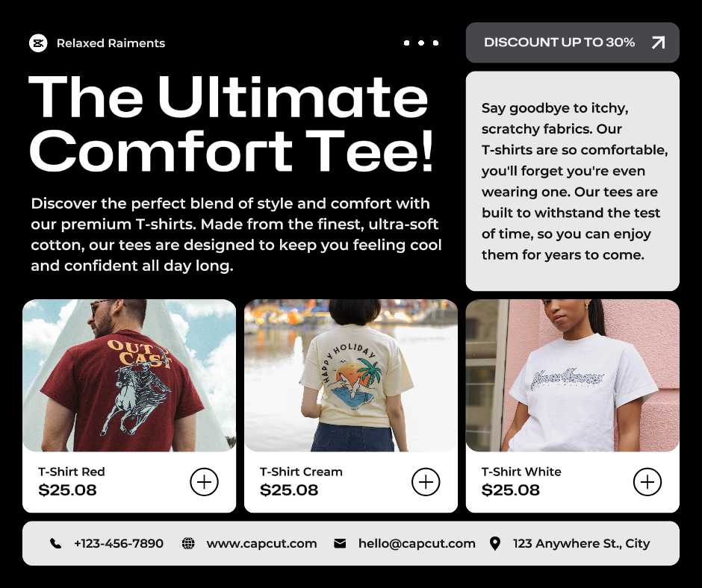702x588 pixels.
Task: Click the hello@capcut.com email address
Action: click(417, 543)
